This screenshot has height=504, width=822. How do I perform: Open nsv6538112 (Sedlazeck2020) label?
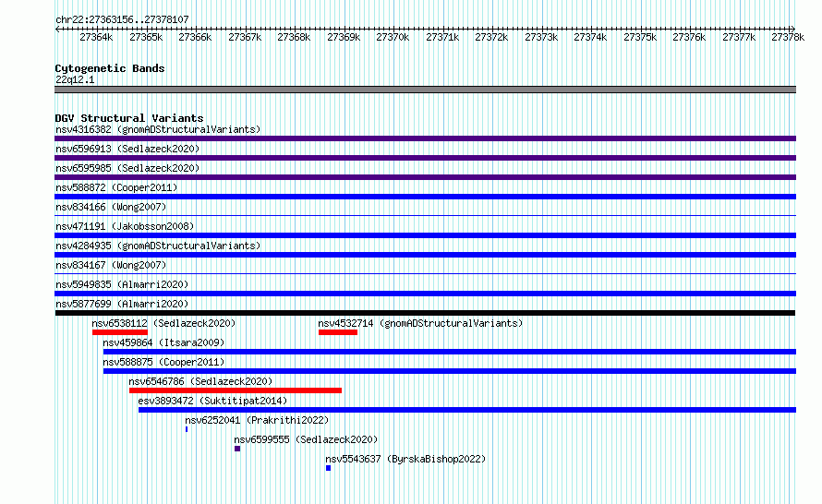click(163, 323)
